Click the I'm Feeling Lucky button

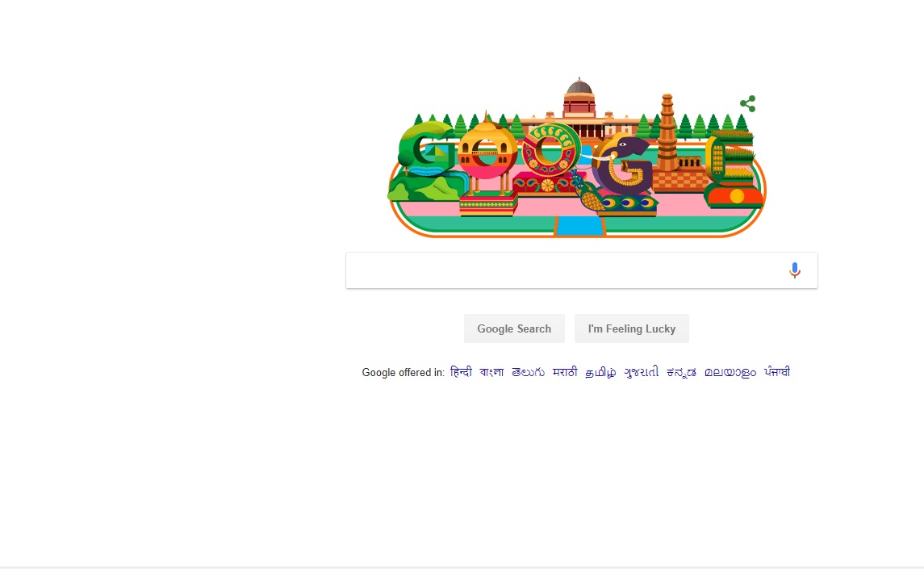pyautogui.click(x=632, y=328)
